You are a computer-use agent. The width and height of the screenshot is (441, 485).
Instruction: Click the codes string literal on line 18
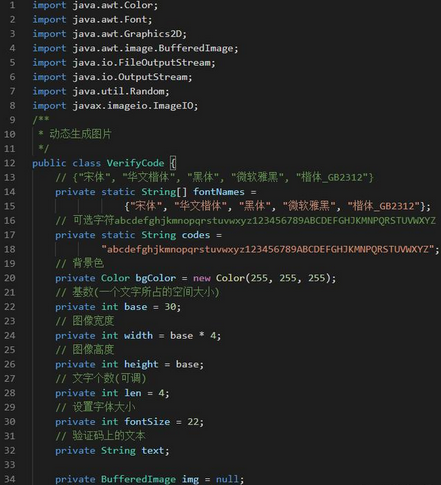point(268,249)
